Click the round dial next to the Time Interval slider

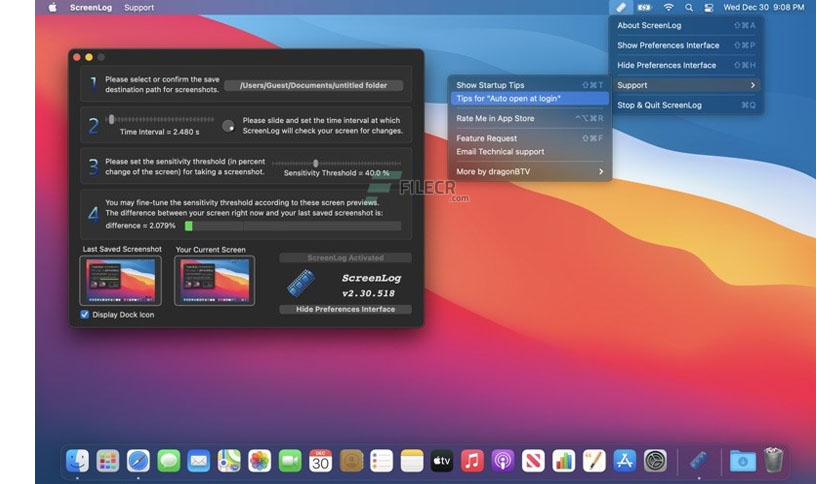[228, 126]
